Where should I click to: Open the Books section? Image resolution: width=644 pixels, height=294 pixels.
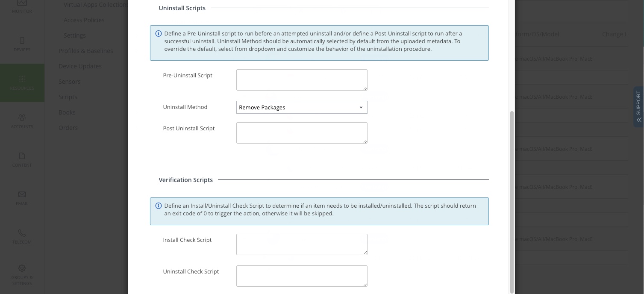coord(67,112)
